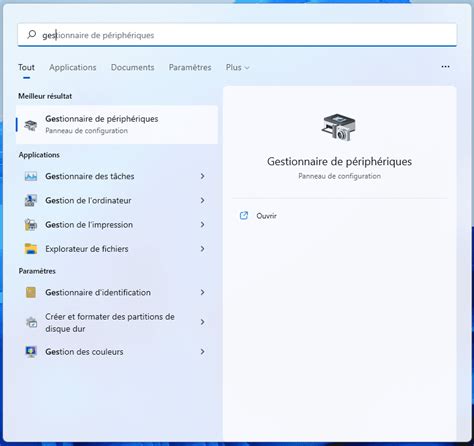Click the Gestion de l'ordinateur icon
Screen dimensions: 474x446
[x=31, y=200]
